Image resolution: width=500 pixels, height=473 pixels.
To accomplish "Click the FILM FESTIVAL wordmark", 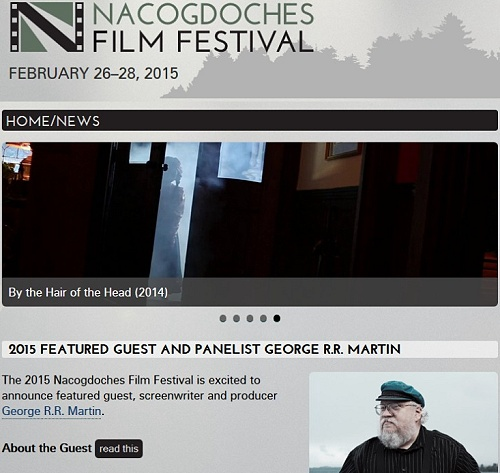I will (203, 41).
